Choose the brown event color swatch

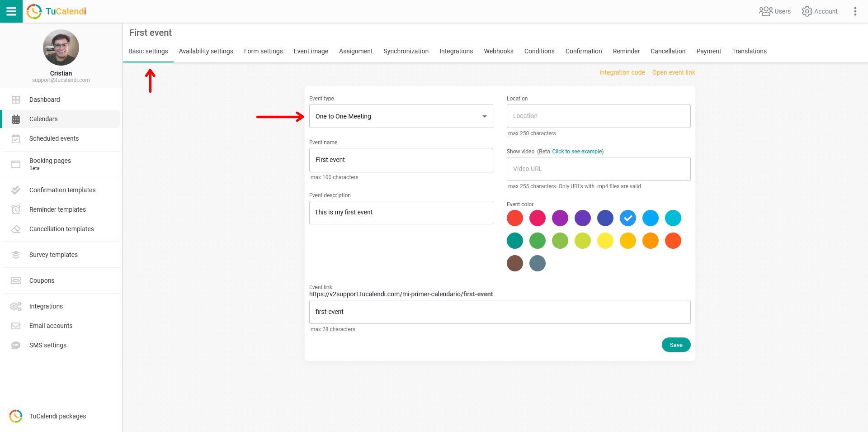514,263
